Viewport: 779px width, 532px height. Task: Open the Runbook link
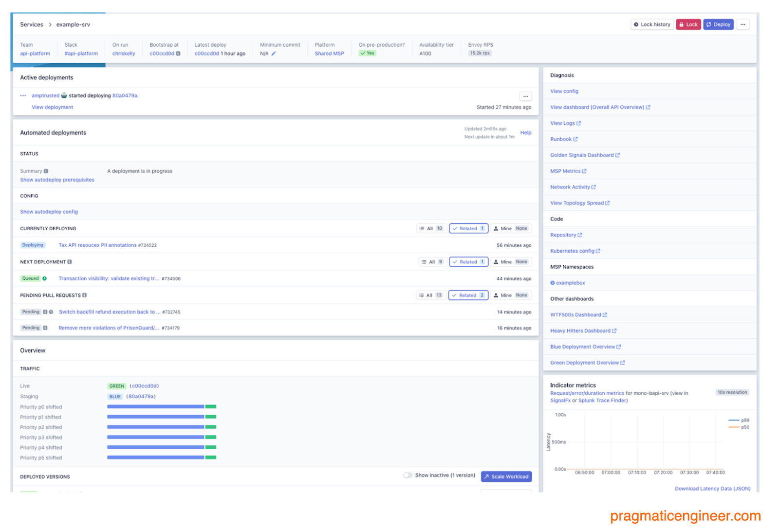tap(561, 139)
